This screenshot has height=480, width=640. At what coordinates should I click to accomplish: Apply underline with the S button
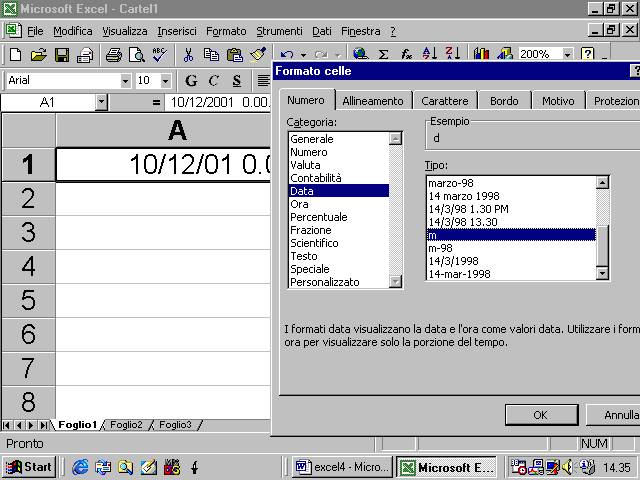[237, 81]
